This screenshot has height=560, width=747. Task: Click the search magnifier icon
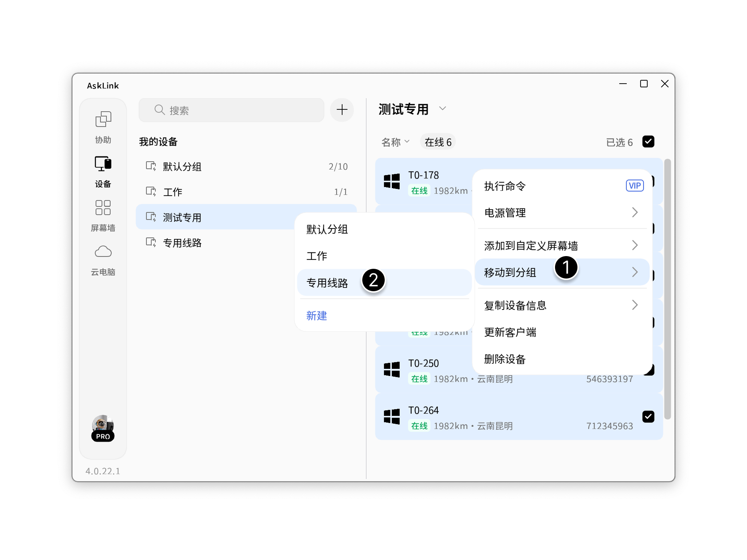coord(159,110)
